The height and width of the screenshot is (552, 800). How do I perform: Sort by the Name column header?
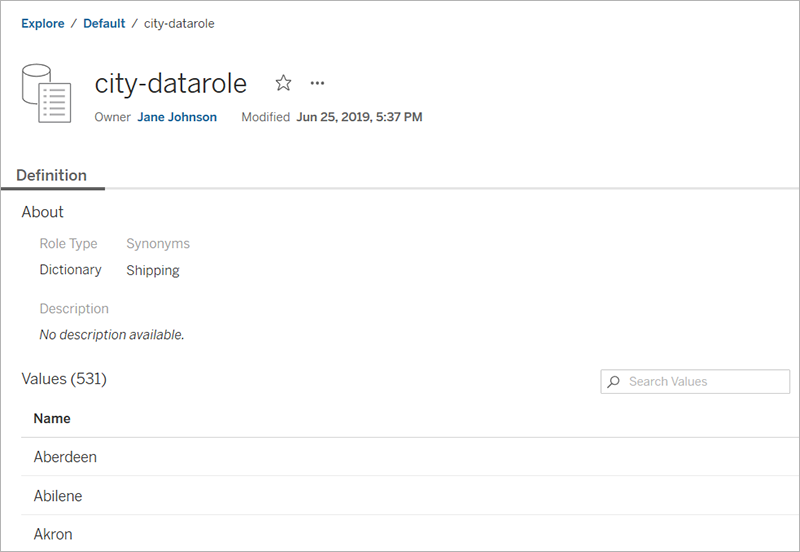pos(52,418)
